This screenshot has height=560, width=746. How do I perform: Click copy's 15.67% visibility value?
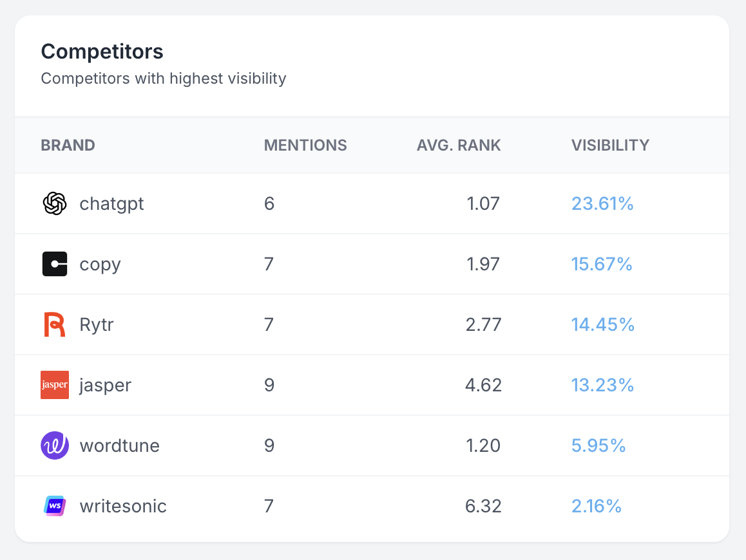point(602,265)
